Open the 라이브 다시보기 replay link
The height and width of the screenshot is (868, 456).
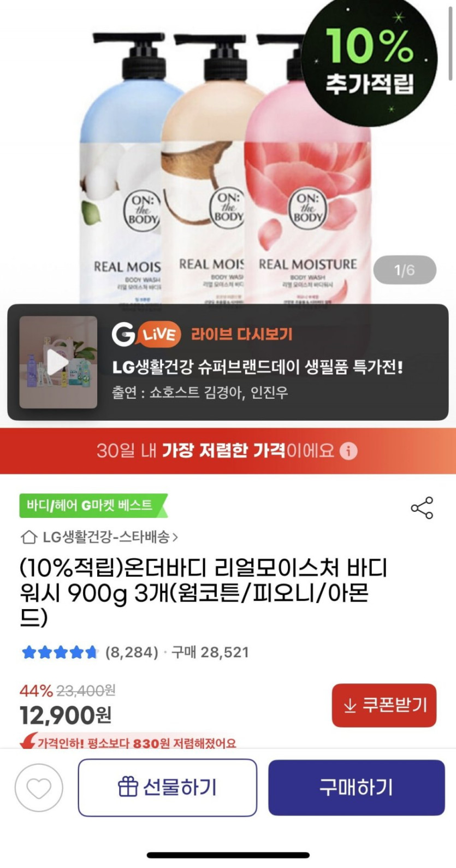tap(242, 334)
